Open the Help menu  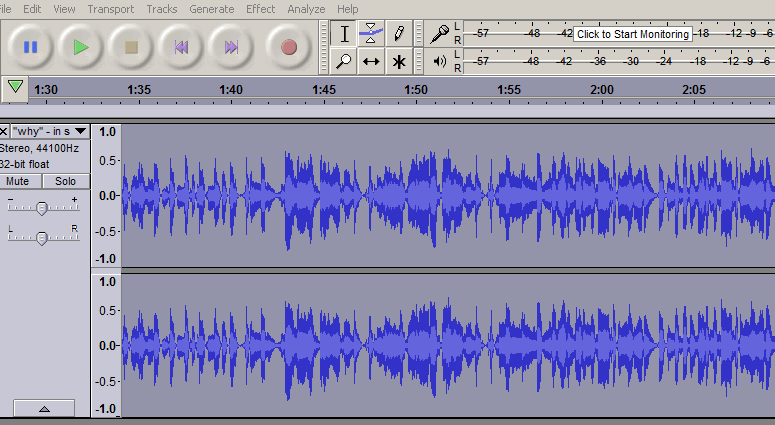[347, 9]
